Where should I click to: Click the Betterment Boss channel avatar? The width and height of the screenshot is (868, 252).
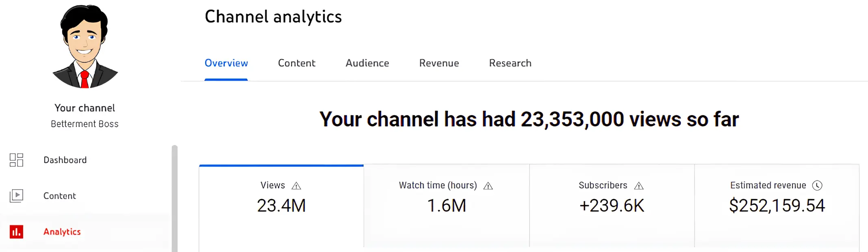click(x=85, y=47)
